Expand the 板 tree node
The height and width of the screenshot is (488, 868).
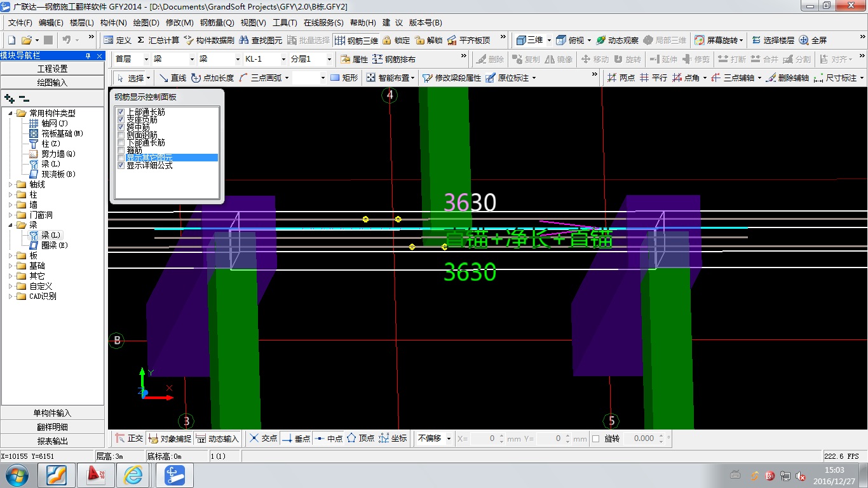10,255
